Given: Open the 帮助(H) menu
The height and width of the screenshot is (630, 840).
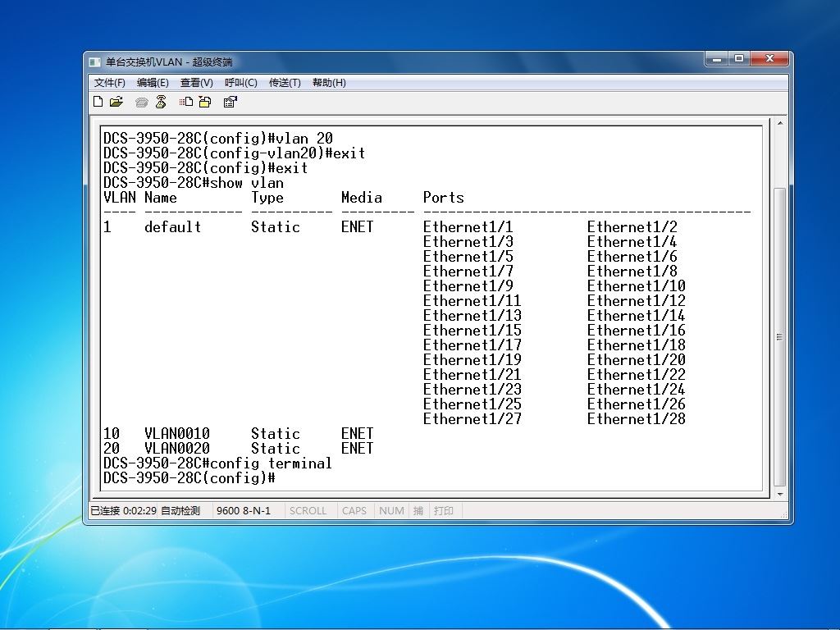Looking at the screenshot, I should tap(329, 83).
